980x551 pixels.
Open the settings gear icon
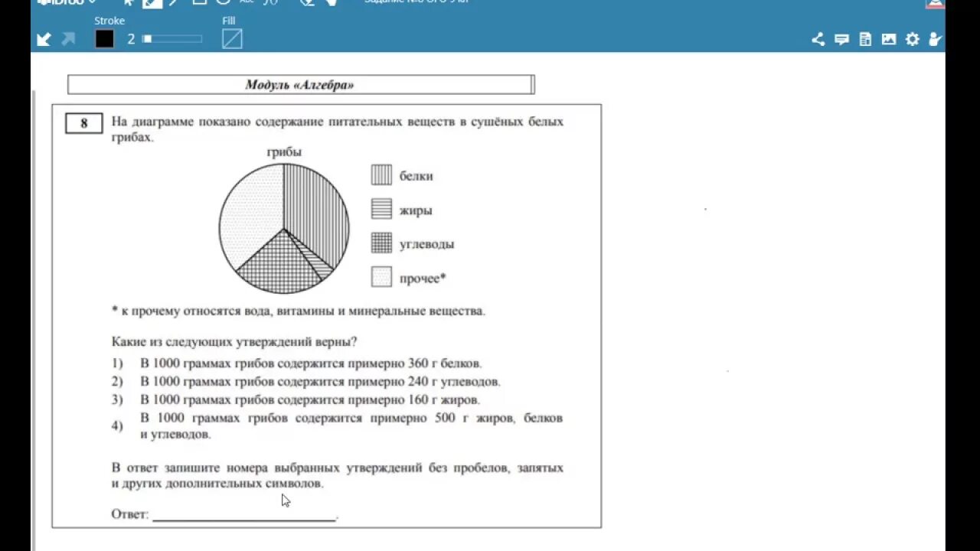tap(913, 40)
